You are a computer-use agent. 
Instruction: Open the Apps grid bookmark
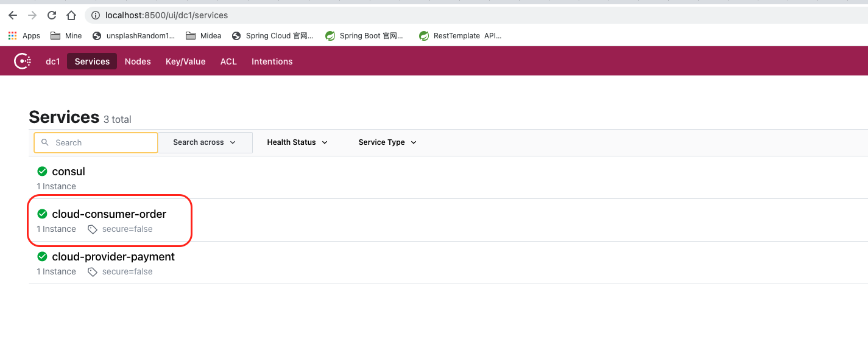(24, 36)
